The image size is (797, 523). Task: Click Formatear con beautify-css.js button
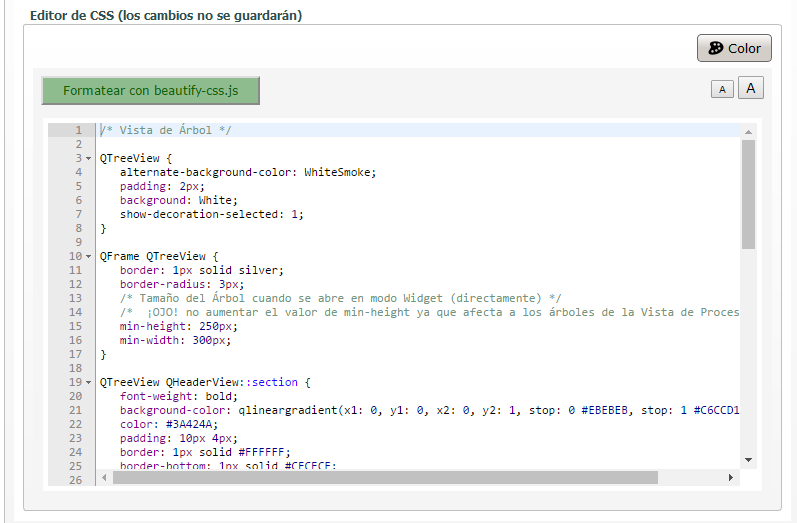pos(150,90)
